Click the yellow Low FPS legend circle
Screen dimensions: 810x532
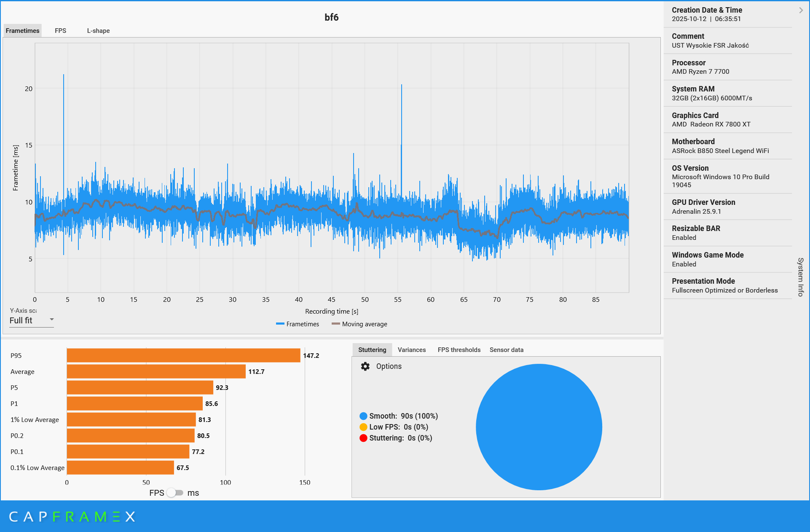click(363, 427)
